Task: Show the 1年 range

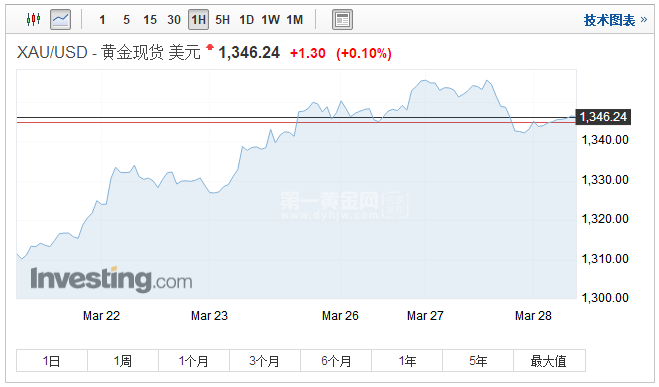Action: (407, 361)
